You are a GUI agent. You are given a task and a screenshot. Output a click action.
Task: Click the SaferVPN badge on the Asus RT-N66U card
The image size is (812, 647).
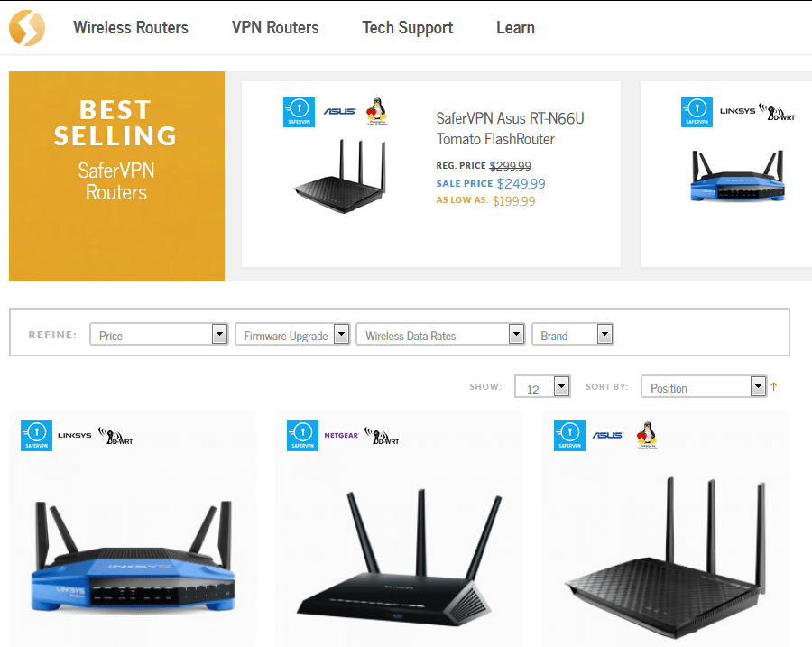299,112
